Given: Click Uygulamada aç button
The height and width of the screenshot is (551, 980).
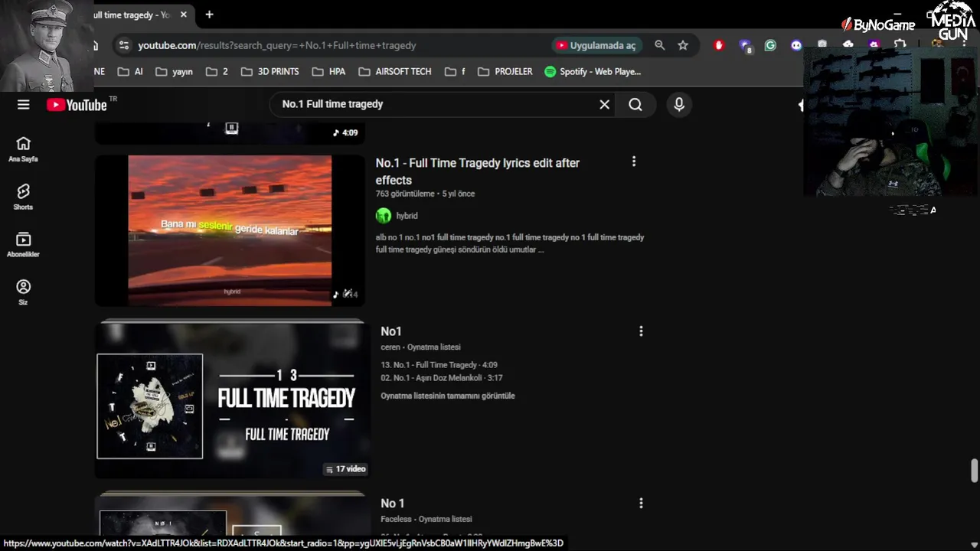Looking at the screenshot, I should click(596, 45).
